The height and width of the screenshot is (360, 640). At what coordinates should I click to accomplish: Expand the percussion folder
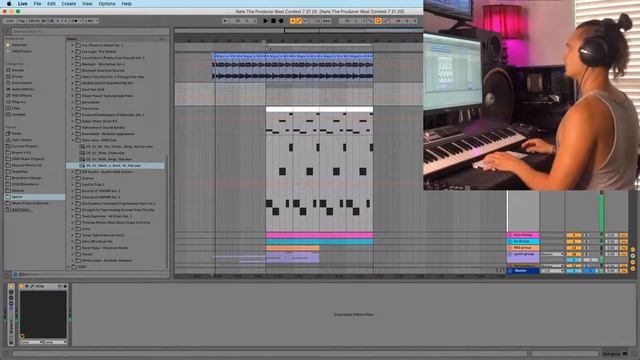point(73,102)
